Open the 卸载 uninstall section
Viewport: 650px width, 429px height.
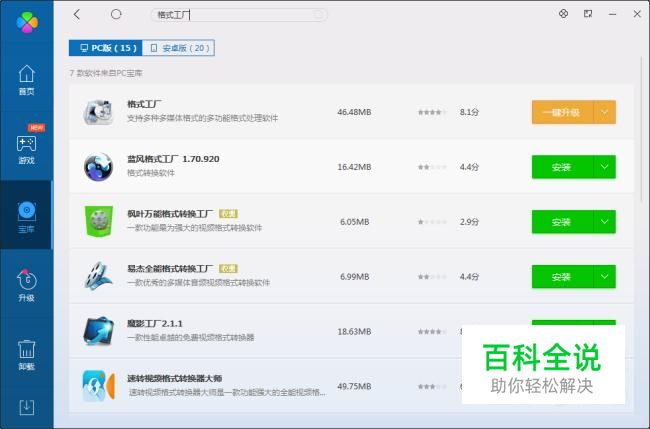(27, 355)
